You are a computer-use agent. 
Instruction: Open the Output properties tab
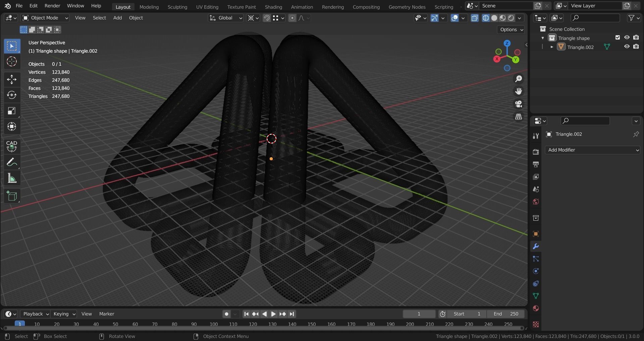536,164
